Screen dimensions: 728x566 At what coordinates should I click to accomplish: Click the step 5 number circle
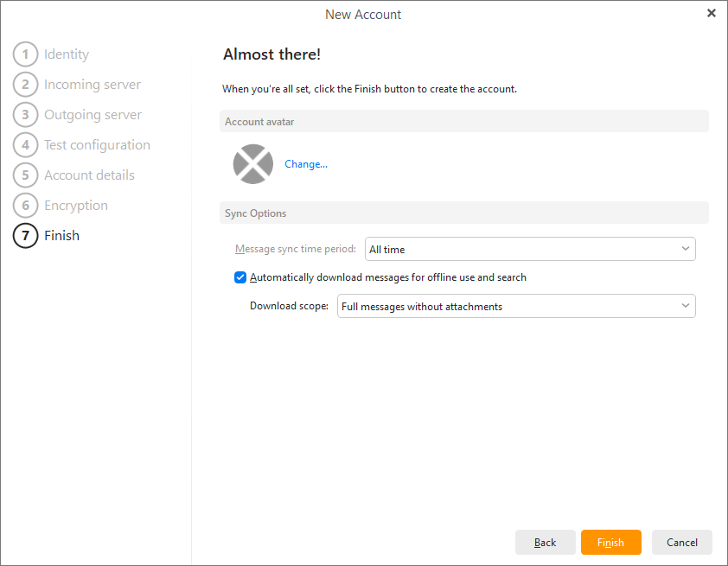pos(26,175)
